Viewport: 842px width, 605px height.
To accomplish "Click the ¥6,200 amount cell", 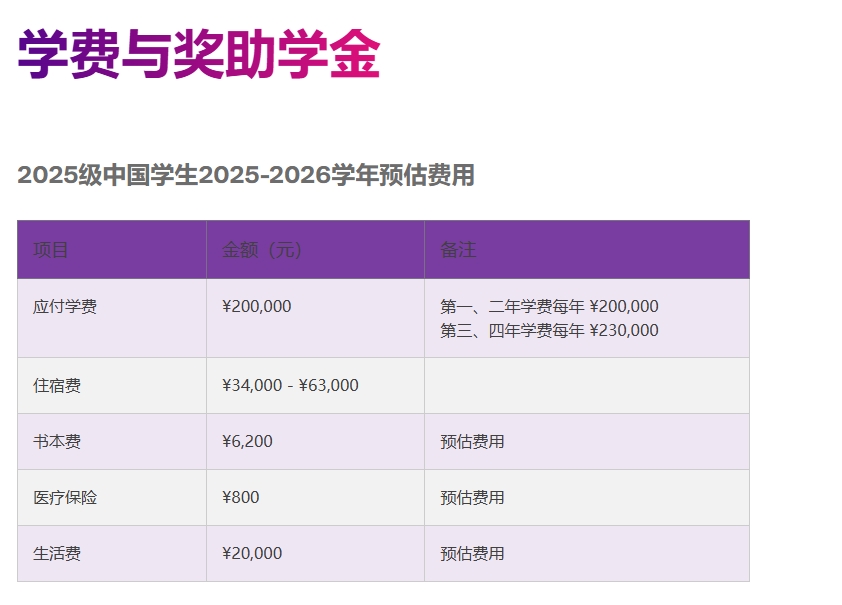I will point(244,441).
